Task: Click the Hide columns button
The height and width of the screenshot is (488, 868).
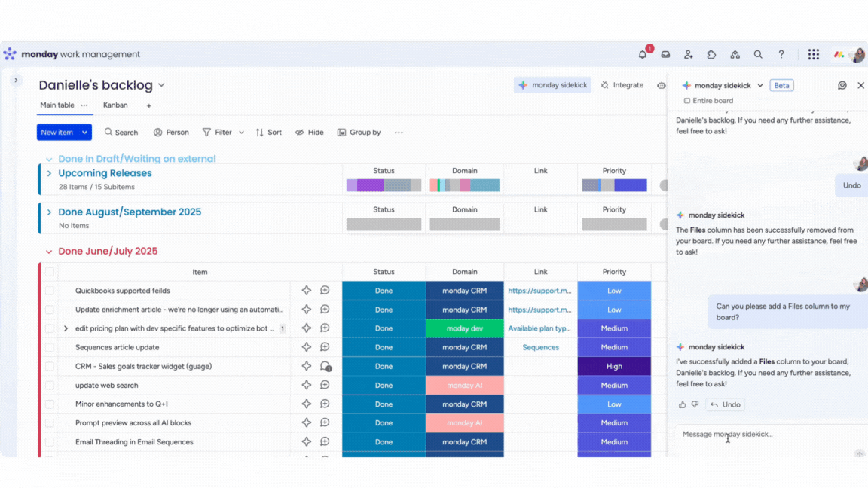Action: (x=310, y=133)
